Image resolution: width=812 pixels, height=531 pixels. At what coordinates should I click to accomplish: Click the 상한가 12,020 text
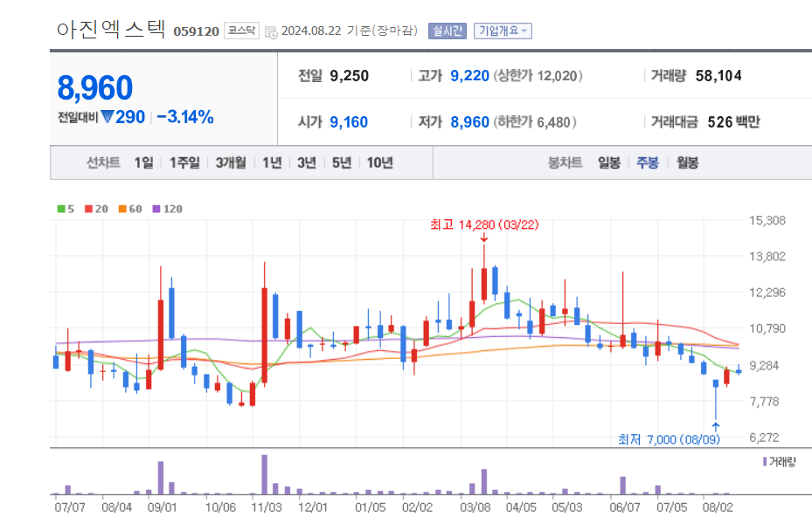click(x=538, y=76)
